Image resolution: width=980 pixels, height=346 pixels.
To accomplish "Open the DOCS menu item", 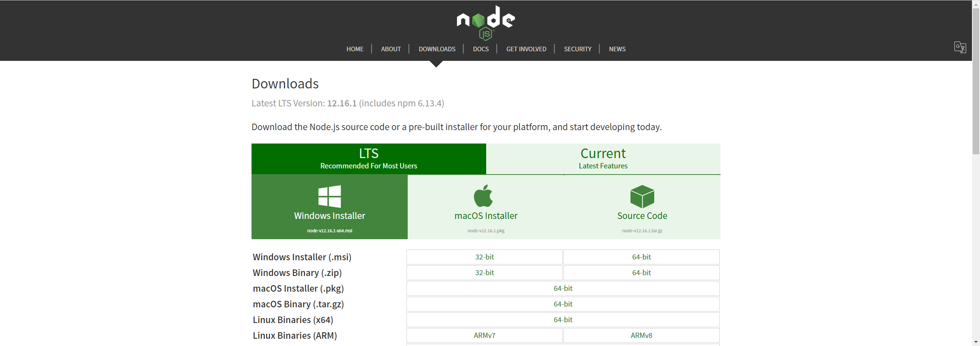I will 481,49.
